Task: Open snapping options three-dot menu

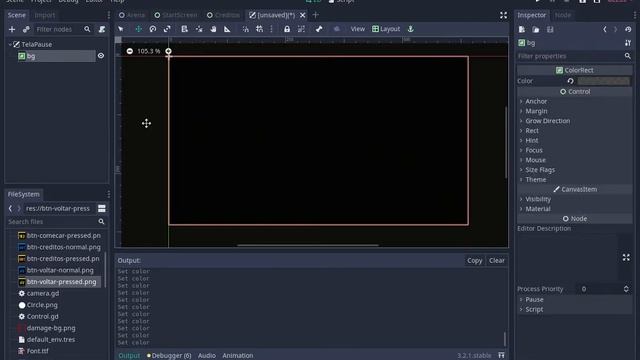Action: click(x=271, y=29)
